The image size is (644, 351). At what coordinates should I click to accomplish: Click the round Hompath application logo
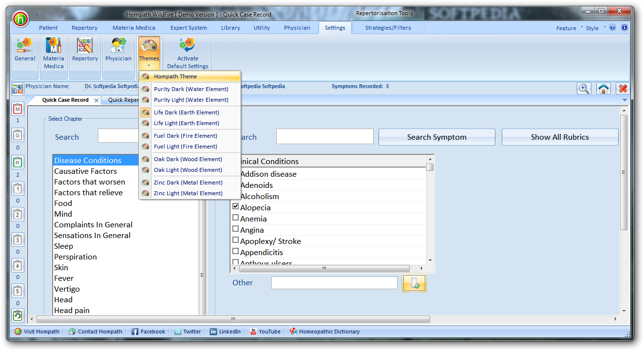click(21, 19)
